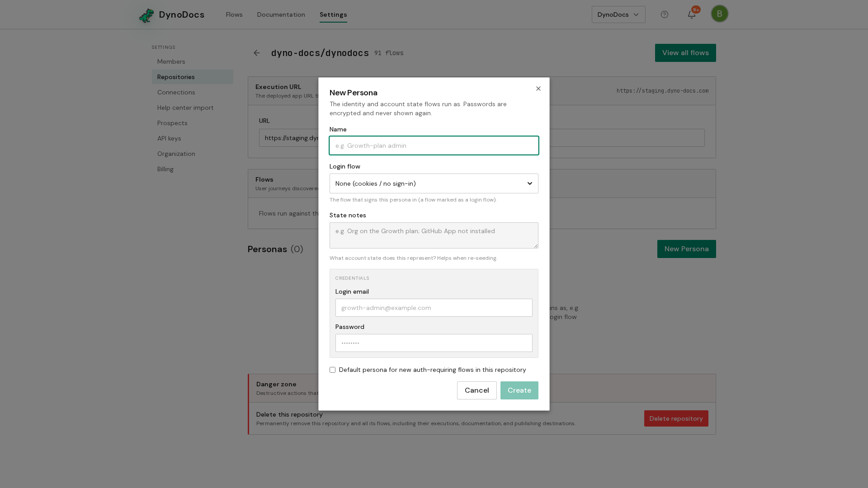Click the https://staging.dyno-docs.com execution URL text
The image size is (868, 488).
pos(662,91)
